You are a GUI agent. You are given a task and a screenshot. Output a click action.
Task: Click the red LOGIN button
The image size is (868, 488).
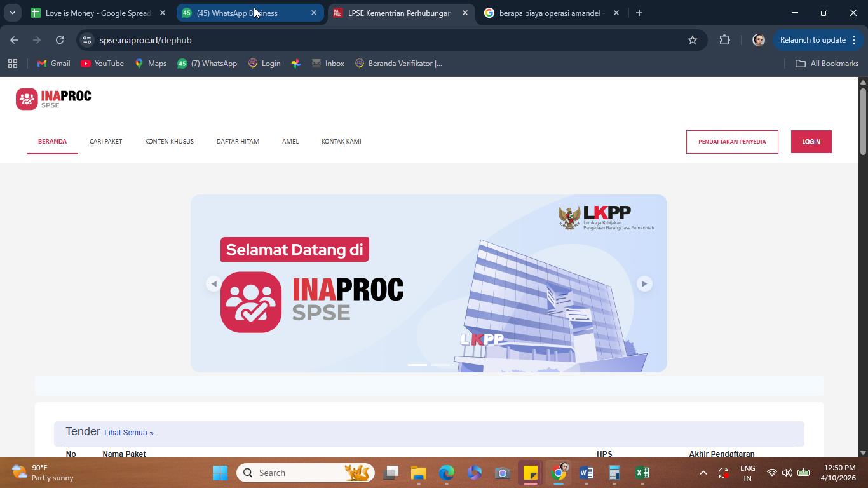pos(811,142)
